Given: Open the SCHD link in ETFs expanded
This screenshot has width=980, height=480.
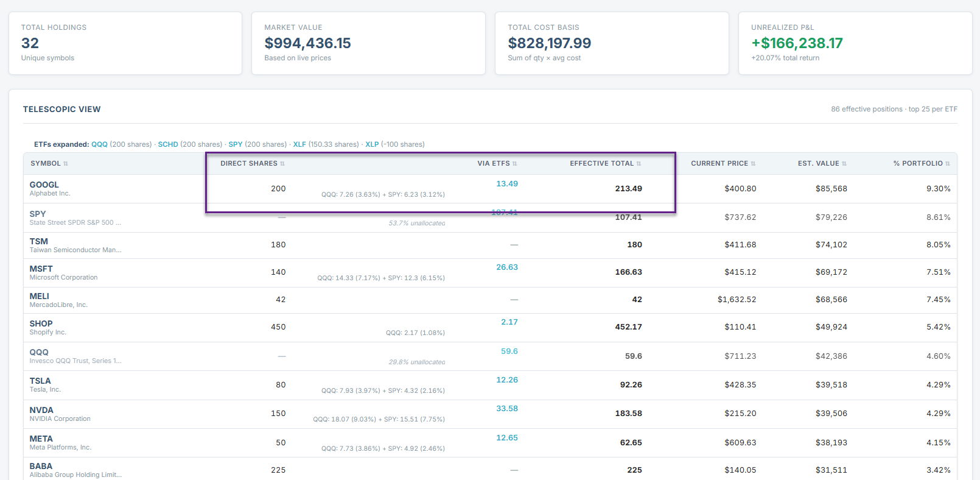Looking at the screenshot, I should point(168,144).
